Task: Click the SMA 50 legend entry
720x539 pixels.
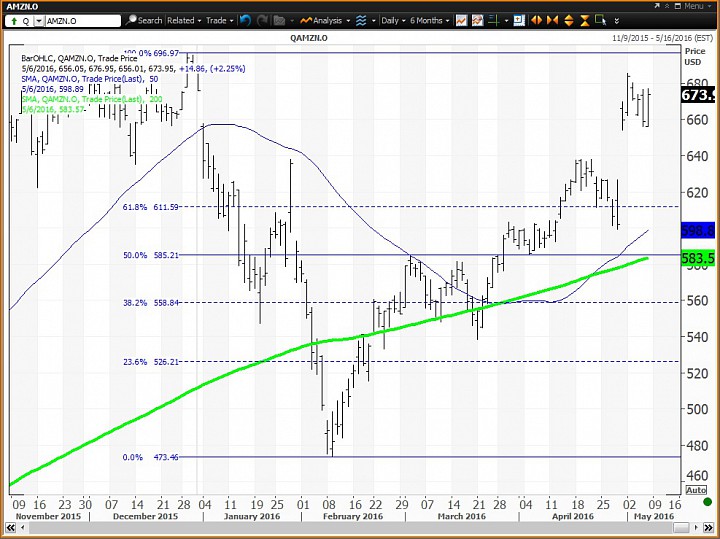Action: 90,79
